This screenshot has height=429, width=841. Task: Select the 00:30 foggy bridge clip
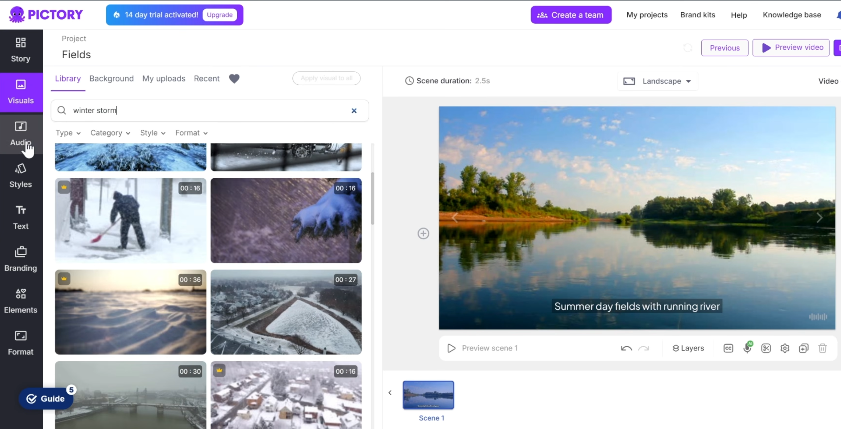tap(130, 395)
